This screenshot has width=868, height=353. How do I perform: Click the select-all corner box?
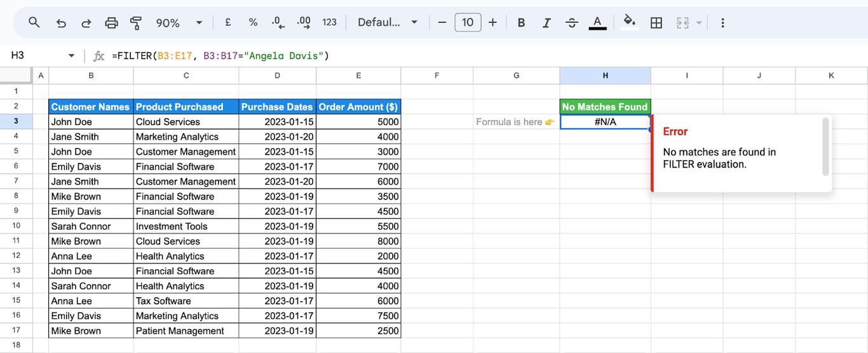pyautogui.click(x=16, y=75)
